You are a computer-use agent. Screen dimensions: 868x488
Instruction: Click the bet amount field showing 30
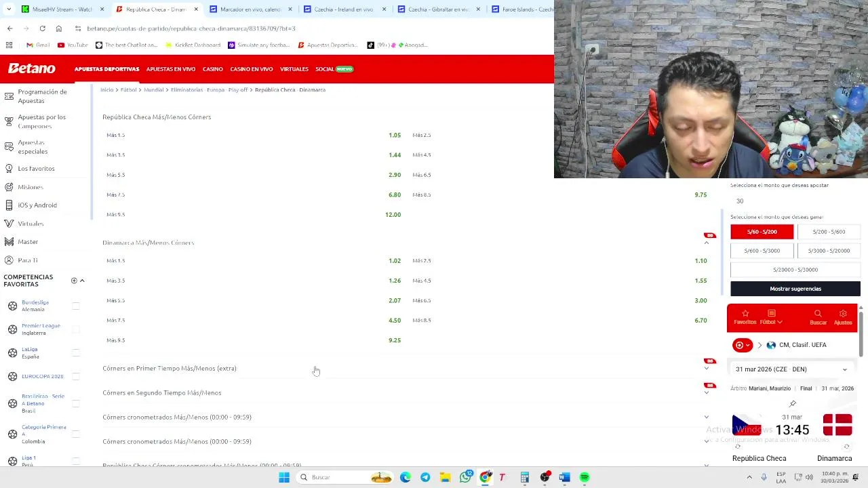point(795,201)
